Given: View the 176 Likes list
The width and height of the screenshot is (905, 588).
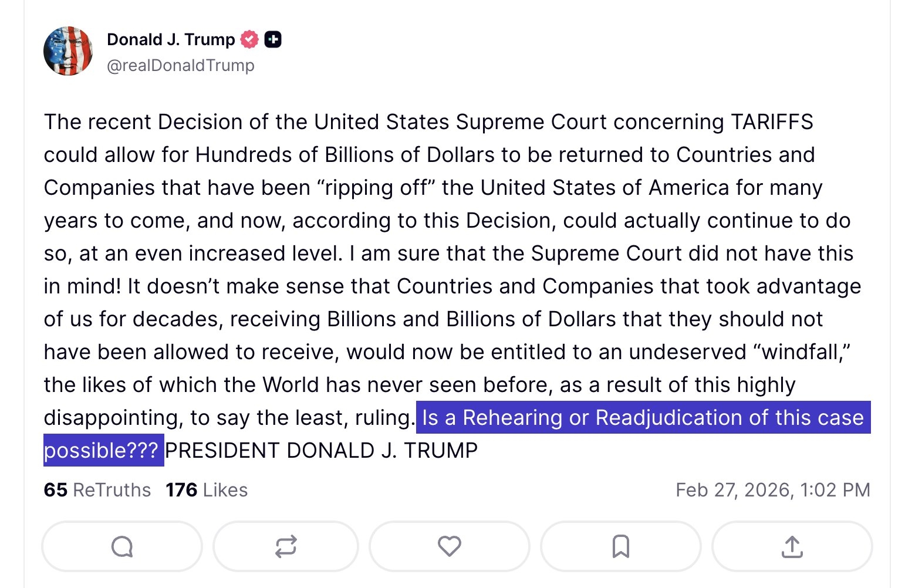Looking at the screenshot, I should coord(207,490).
